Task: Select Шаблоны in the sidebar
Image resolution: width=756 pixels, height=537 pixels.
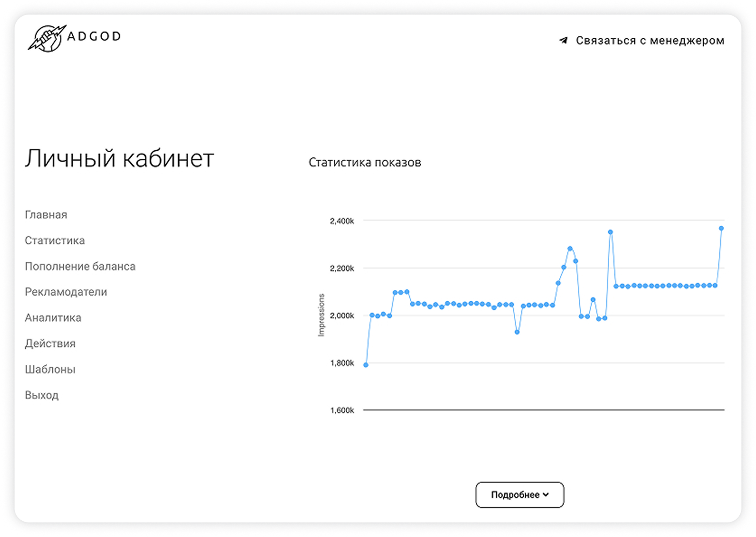Action: [50, 369]
